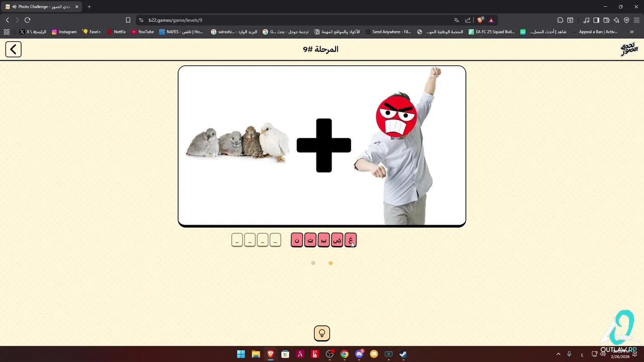Click the birds and angry boy puzzle image
The width and height of the screenshot is (644, 362).
click(322, 146)
